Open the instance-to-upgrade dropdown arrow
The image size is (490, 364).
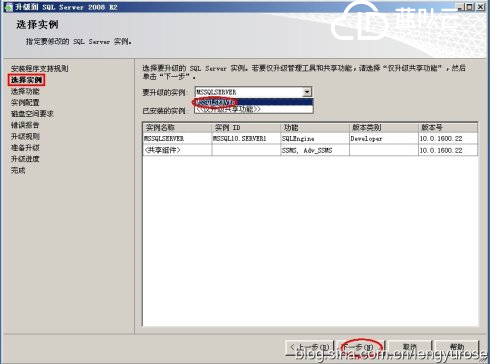pyautogui.click(x=307, y=92)
